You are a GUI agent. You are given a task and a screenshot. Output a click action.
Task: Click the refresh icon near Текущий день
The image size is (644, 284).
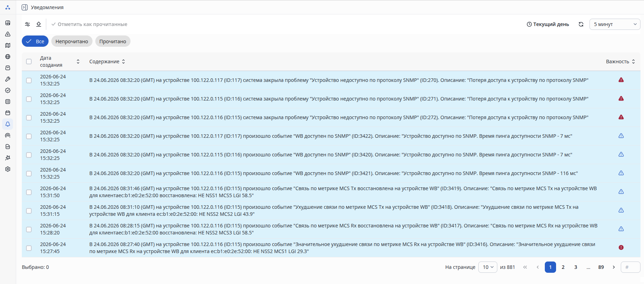click(581, 24)
